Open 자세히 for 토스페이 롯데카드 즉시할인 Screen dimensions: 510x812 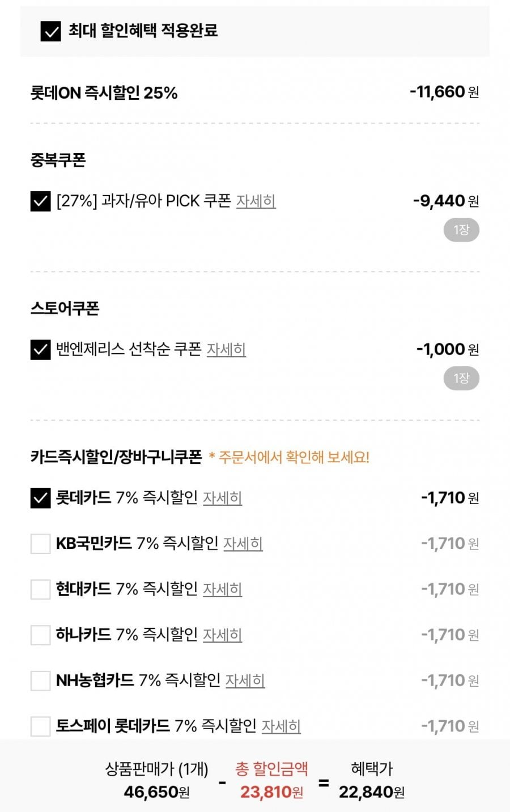280,726
